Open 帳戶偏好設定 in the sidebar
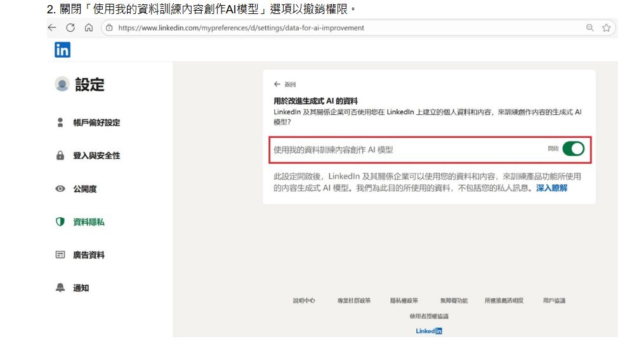 tap(96, 123)
